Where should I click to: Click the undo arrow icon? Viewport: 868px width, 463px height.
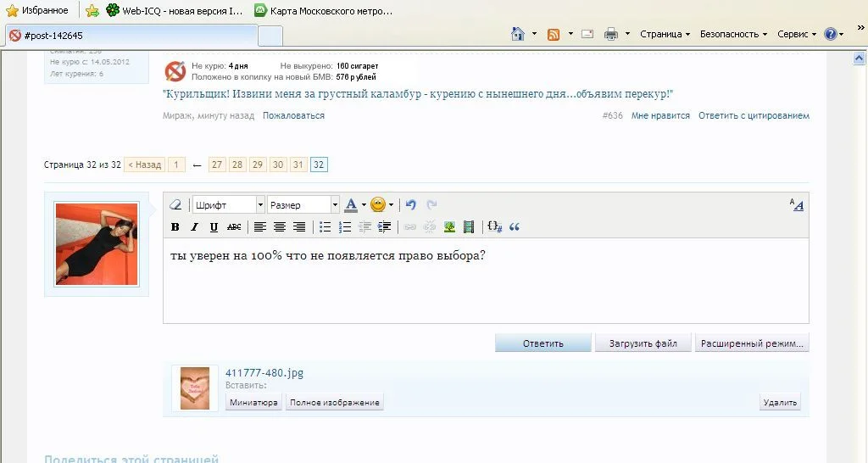(x=411, y=205)
